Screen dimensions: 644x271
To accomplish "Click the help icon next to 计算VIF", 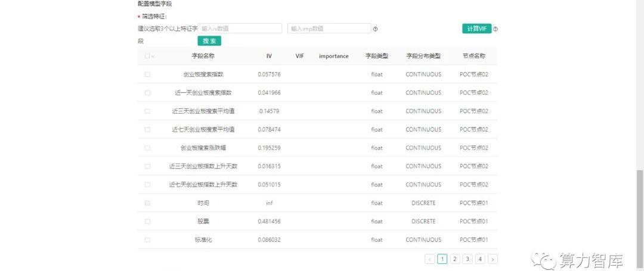I will [x=495, y=29].
